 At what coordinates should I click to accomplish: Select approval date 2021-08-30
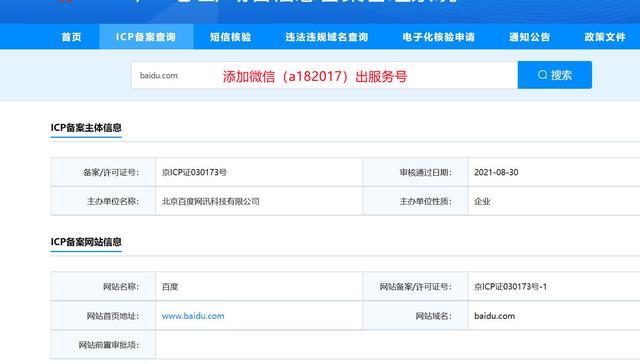click(496, 172)
